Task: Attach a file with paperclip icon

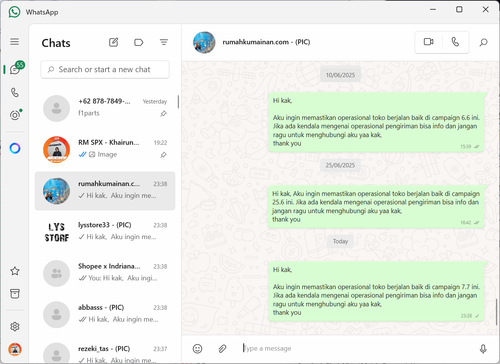Action: click(222, 349)
